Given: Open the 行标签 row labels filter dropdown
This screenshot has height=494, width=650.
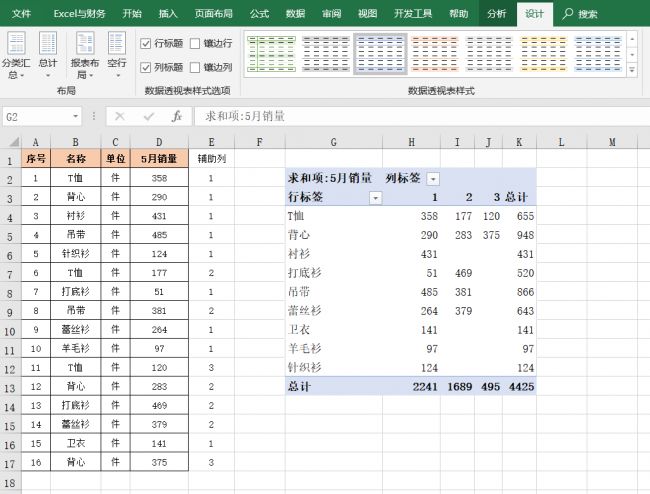Looking at the screenshot, I should [x=375, y=198].
